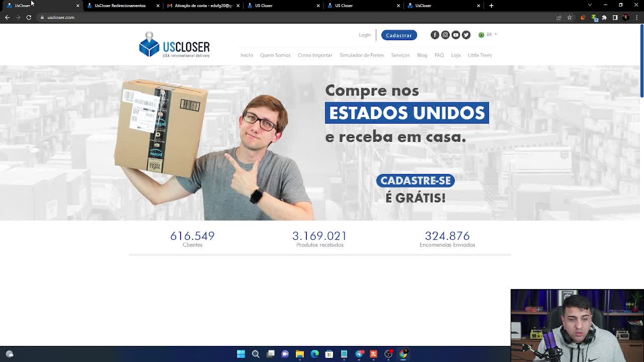644x362 pixels.
Task: Open File Explorer from taskbar
Action: (300, 354)
